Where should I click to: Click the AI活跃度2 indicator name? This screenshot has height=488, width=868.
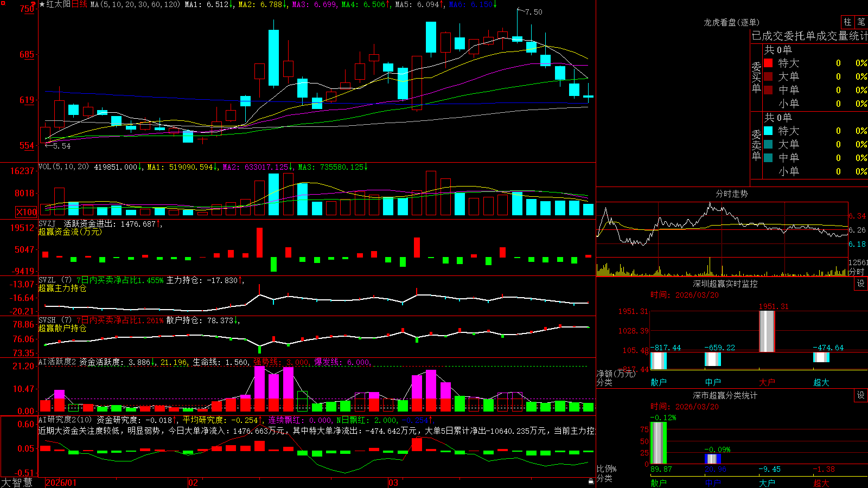(58, 362)
